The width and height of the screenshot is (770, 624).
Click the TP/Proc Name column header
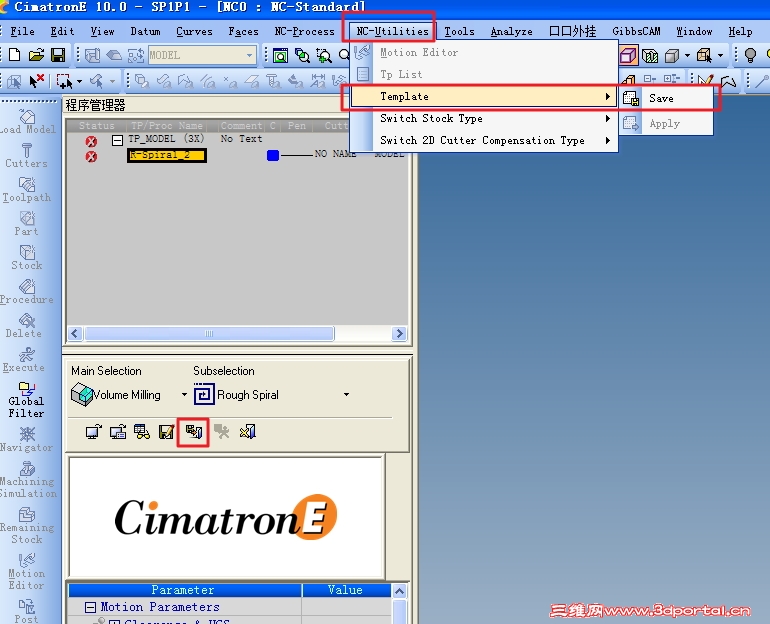(166, 126)
